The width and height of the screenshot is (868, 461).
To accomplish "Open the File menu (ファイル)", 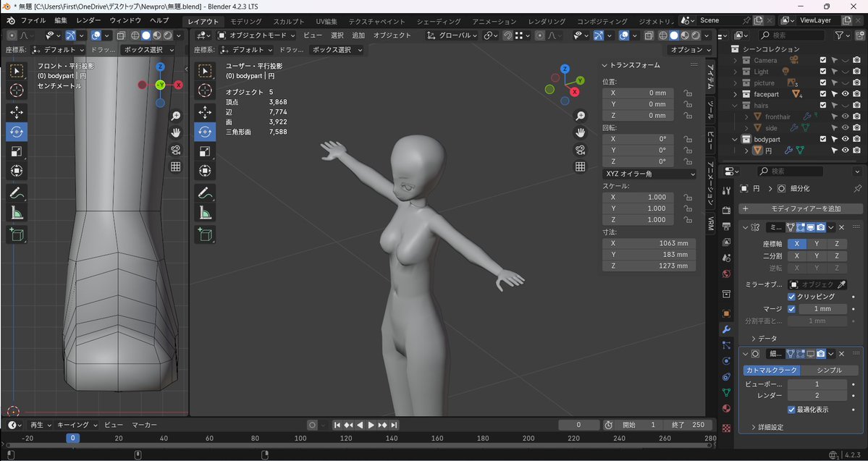I will [x=33, y=20].
